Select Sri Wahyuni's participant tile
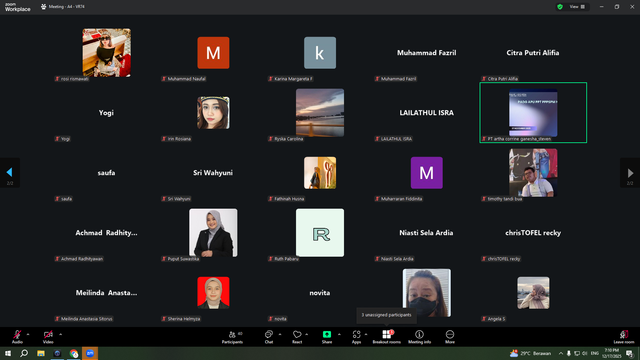The width and height of the screenshot is (640, 360). 213,173
